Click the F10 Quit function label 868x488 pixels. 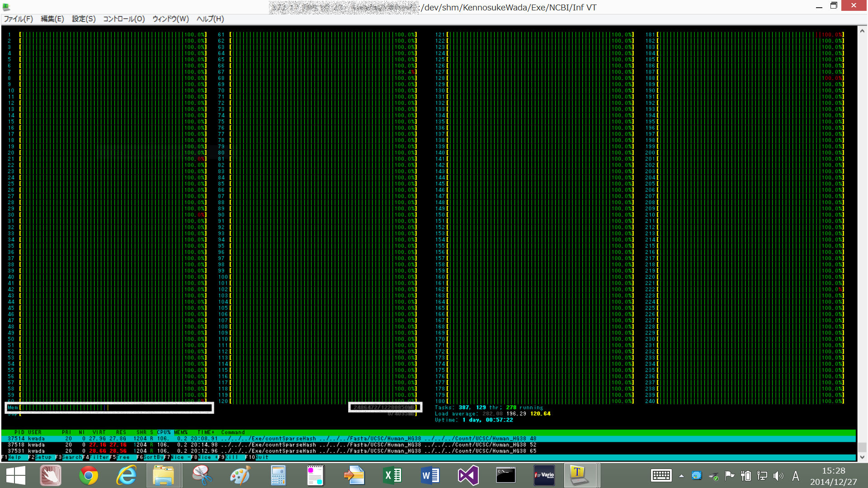coord(262,457)
